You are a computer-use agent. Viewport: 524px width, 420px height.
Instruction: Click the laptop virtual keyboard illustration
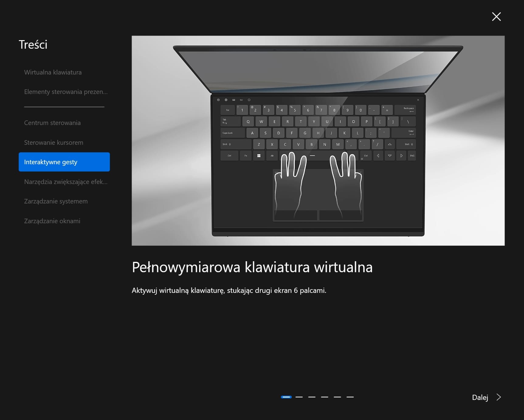318,141
